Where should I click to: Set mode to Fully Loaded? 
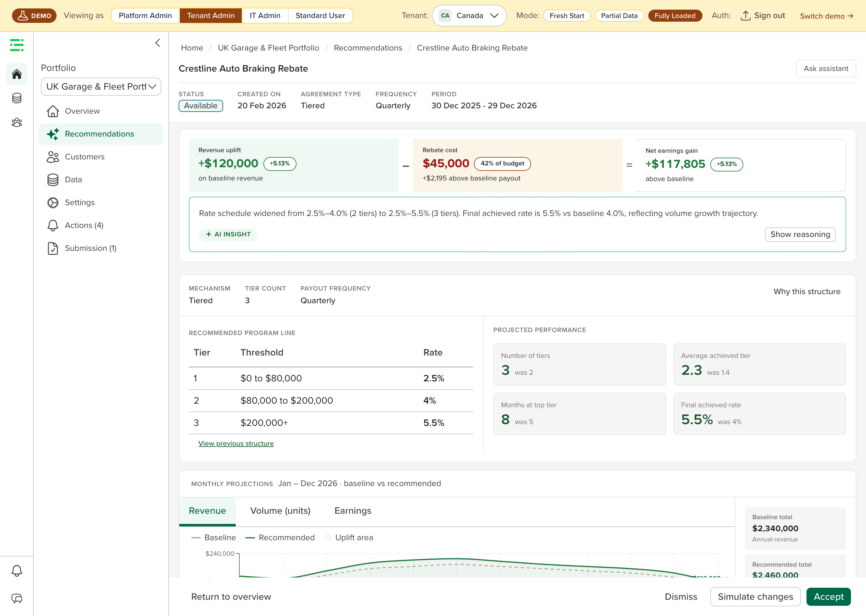click(675, 16)
